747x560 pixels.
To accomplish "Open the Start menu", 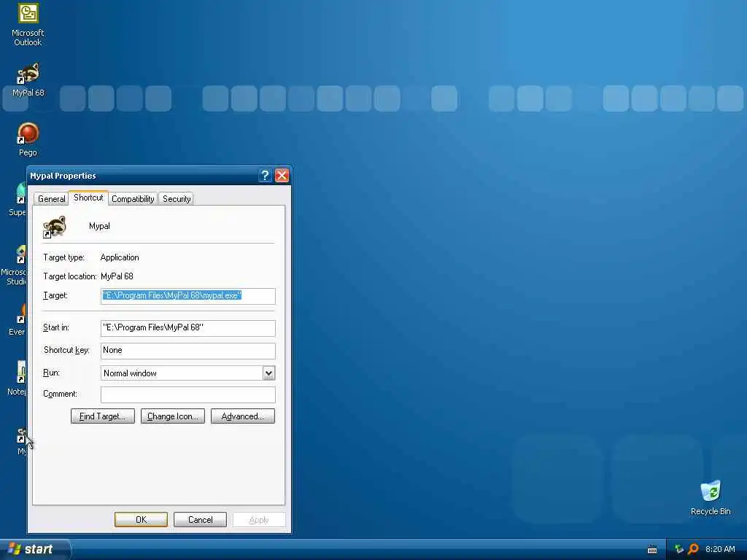I will (35, 550).
